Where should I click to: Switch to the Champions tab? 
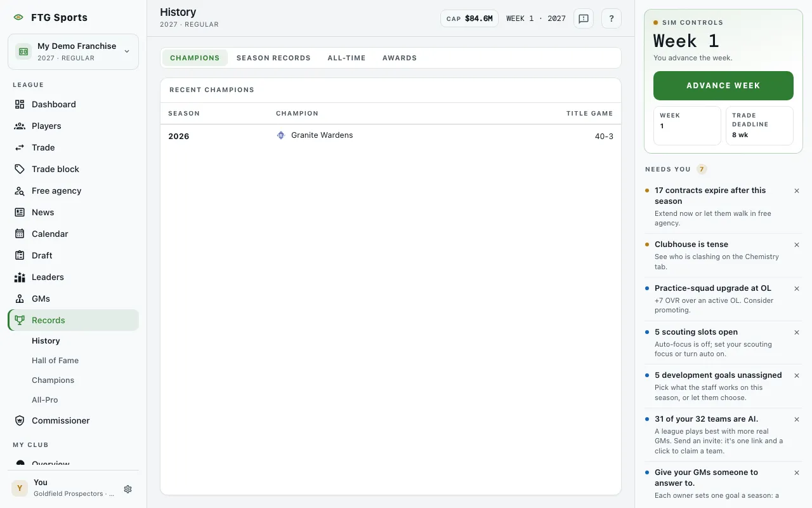pyautogui.click(x=195, y=58)
